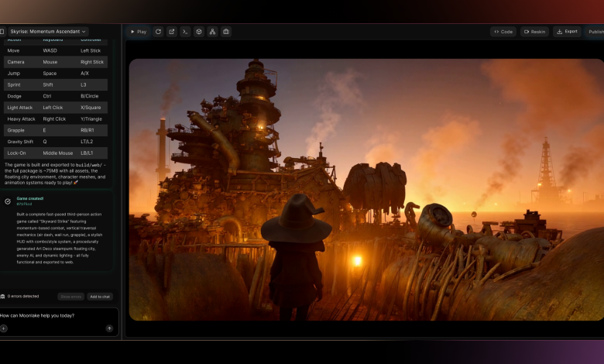
Task: Open preview in new window icon
Action: point(172,32)
